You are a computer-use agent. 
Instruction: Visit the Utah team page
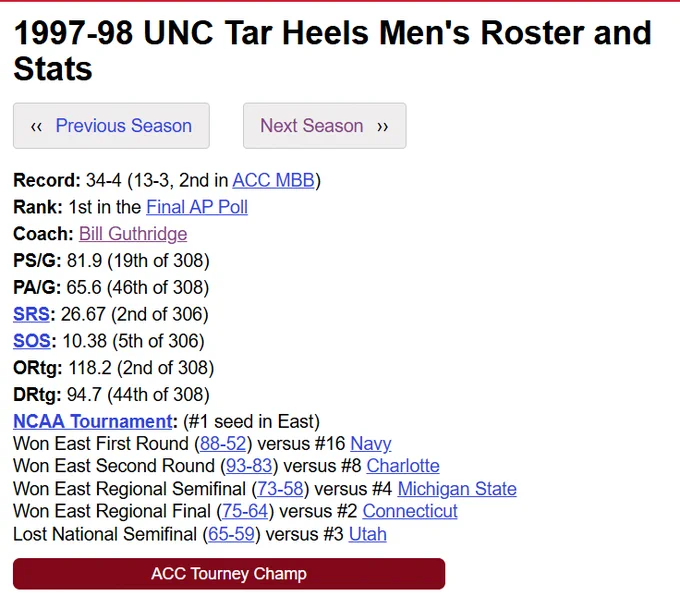point(367,534)
